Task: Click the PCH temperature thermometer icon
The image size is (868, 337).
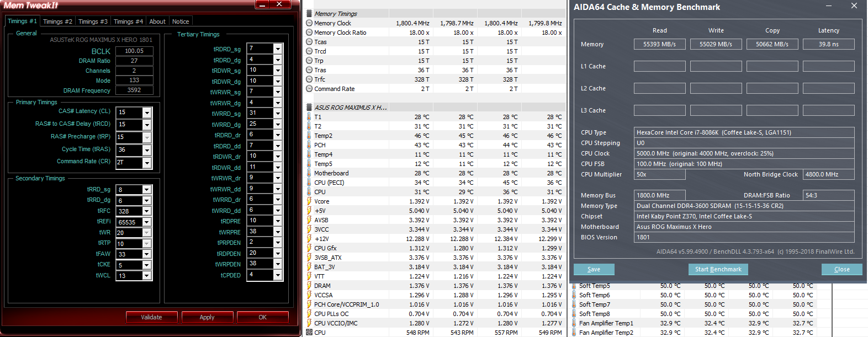Action: point(309,145)
